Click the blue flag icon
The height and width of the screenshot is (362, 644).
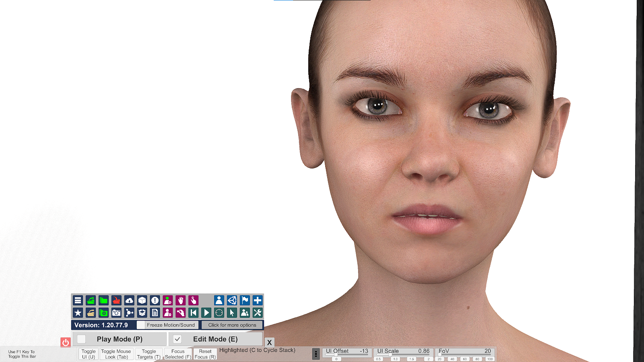click(245, 300)
